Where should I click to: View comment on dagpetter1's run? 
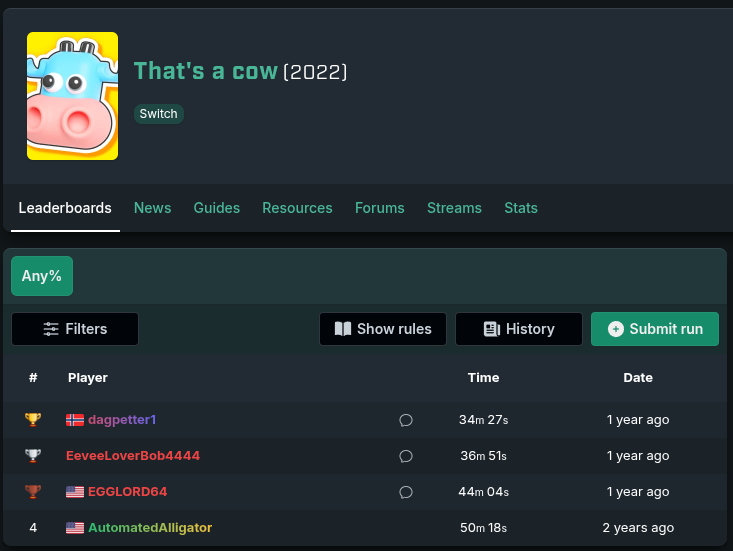pyautogui.click(x=406, y=420)
